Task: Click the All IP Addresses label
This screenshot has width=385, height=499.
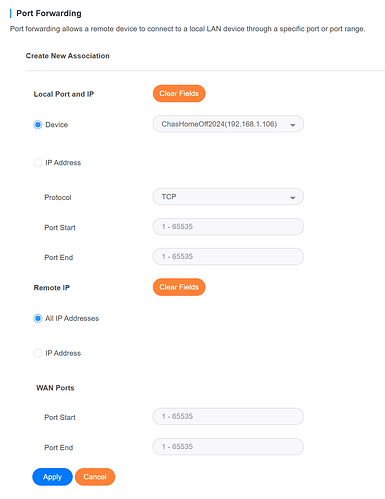Action: [x=72, y=318]
